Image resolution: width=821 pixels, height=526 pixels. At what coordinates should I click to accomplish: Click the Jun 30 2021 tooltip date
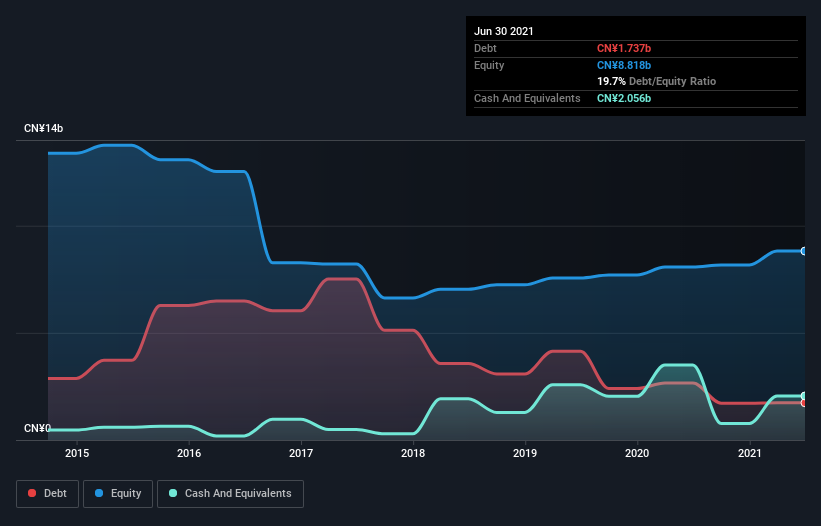504,31
